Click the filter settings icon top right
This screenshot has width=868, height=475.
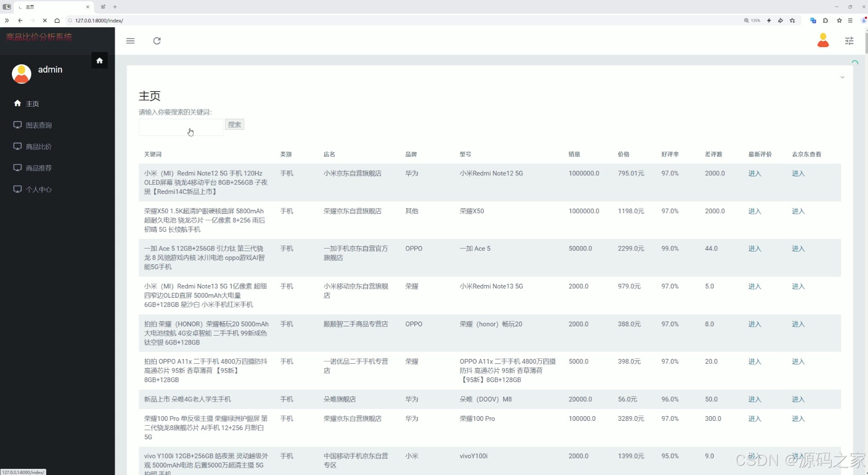[850, 41]
